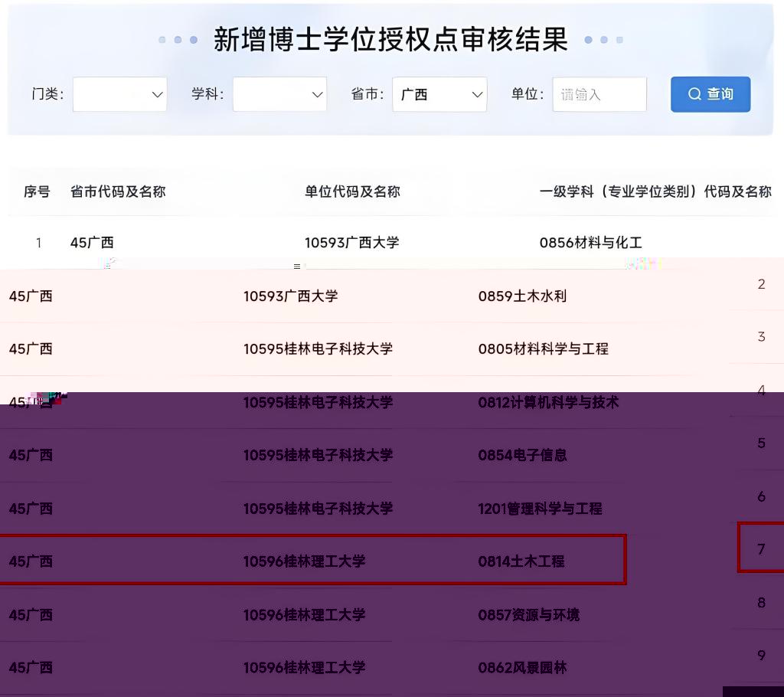
Task: Select the 0856材料与化工 cell
Action: click(590, 243)
